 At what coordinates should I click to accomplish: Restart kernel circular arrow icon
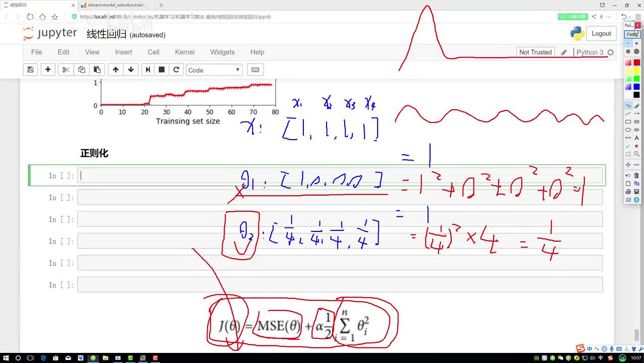(176, 70)
